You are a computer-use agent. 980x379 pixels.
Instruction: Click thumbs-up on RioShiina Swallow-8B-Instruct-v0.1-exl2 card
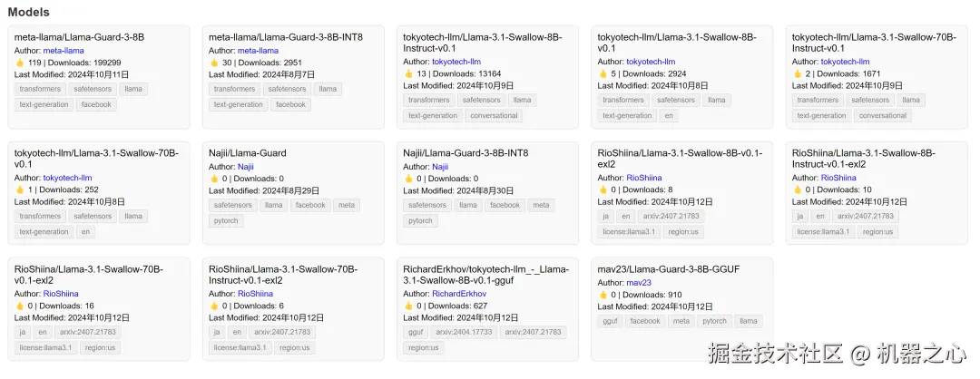pos(797,189)
